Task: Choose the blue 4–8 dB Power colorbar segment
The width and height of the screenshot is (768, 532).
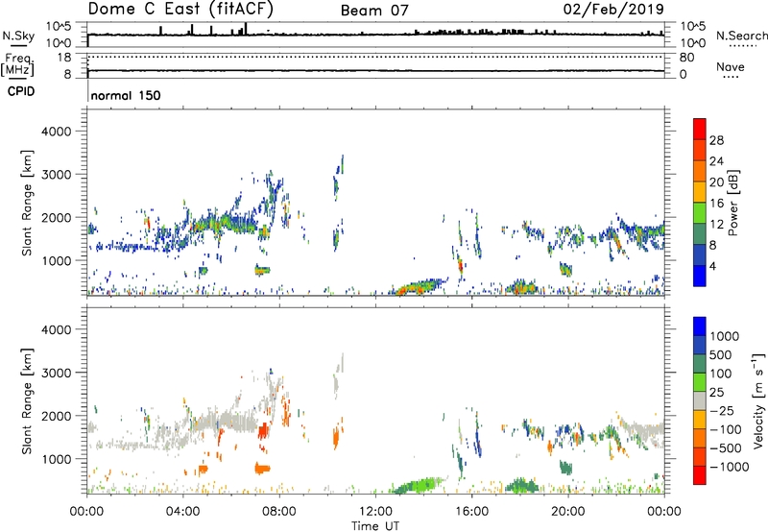Action: click(700, 255)
